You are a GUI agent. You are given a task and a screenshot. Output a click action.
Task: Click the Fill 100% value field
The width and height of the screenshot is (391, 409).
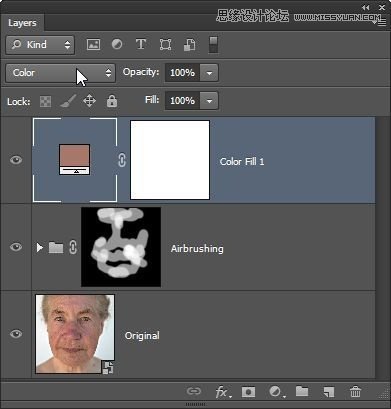(182, 101)
